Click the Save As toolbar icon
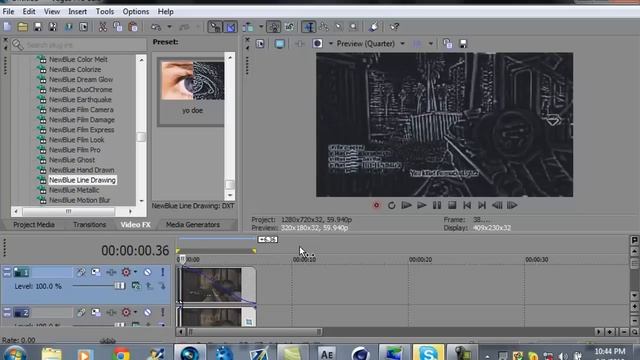 [53, 27]
